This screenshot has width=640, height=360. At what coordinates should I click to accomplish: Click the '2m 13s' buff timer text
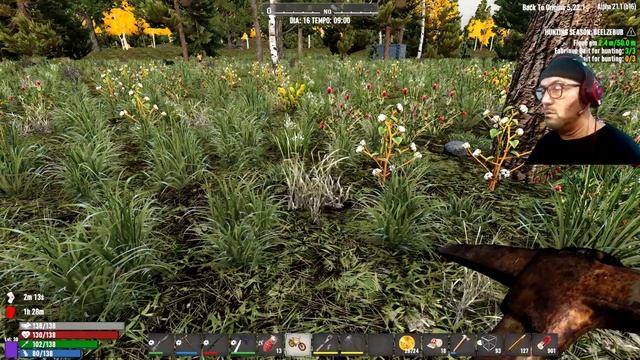coord(33,297)
